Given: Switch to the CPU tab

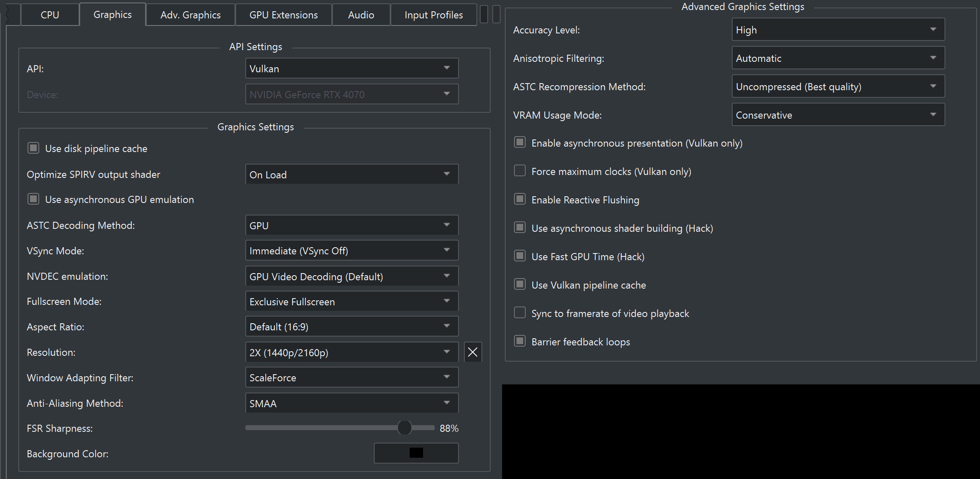Looking at the screenshot, I should tap(50, 15).
